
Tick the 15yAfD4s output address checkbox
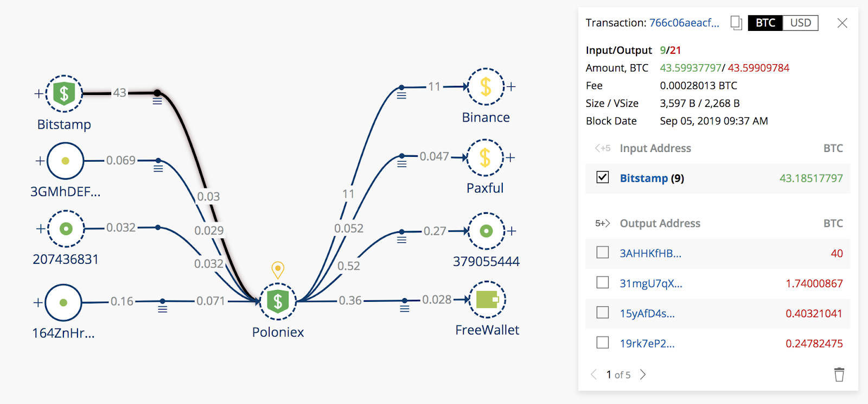coord(602,313)
